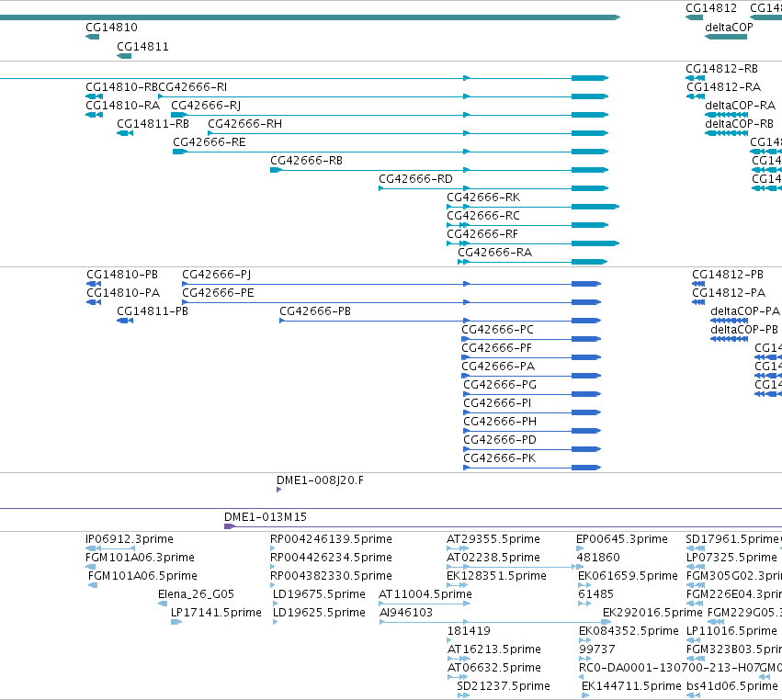Click EST RP004426234.5prime

pyautogui.click(x=331, y=558)
